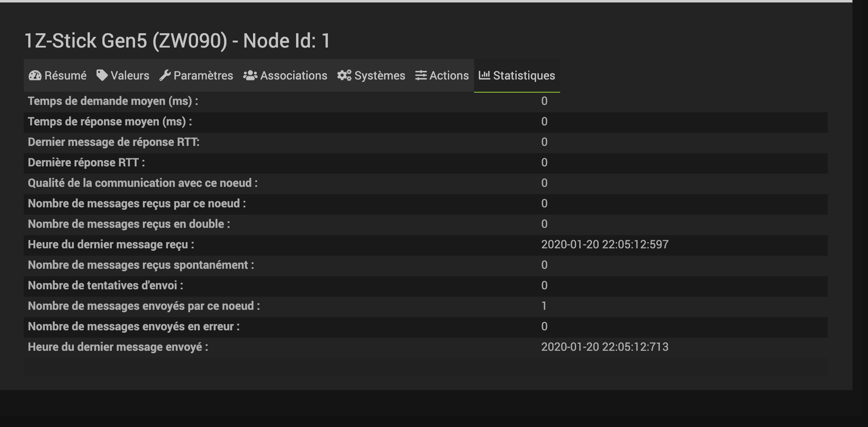Click 'Nombre de messages reçus par ce noeud'

click(x=137, y=204)
